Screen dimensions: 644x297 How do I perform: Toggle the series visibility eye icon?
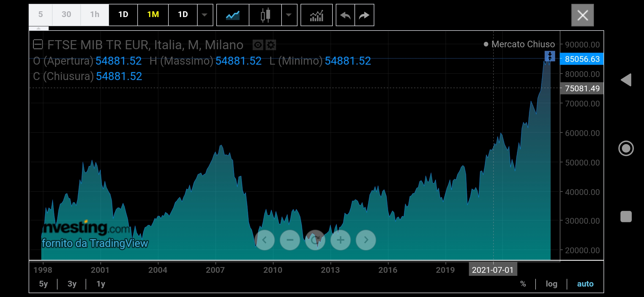(x=258, y=45)
